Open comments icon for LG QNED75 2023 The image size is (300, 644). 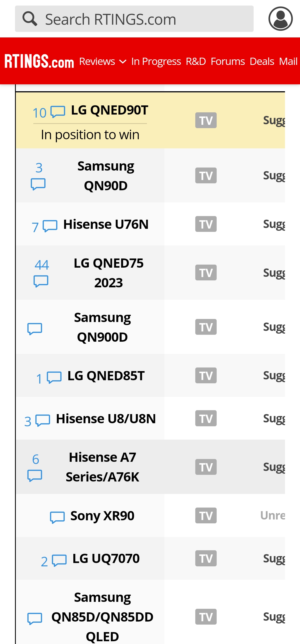41,281
